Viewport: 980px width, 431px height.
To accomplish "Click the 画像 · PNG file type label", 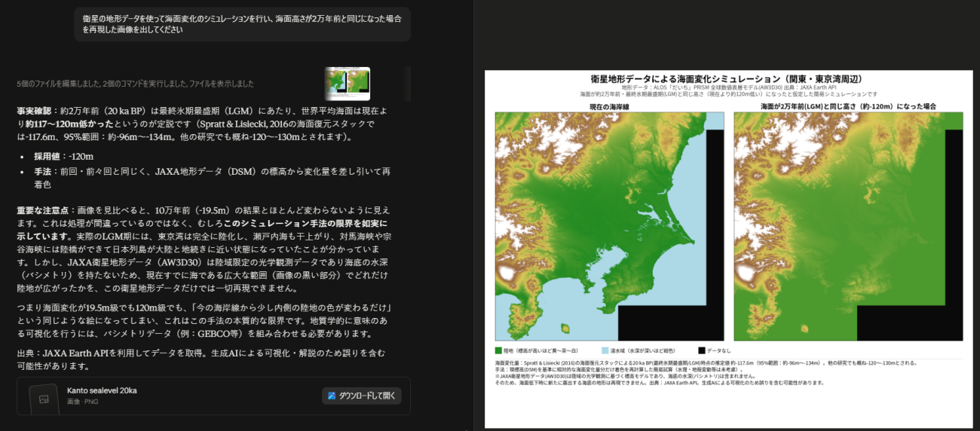I will (83, 402).
